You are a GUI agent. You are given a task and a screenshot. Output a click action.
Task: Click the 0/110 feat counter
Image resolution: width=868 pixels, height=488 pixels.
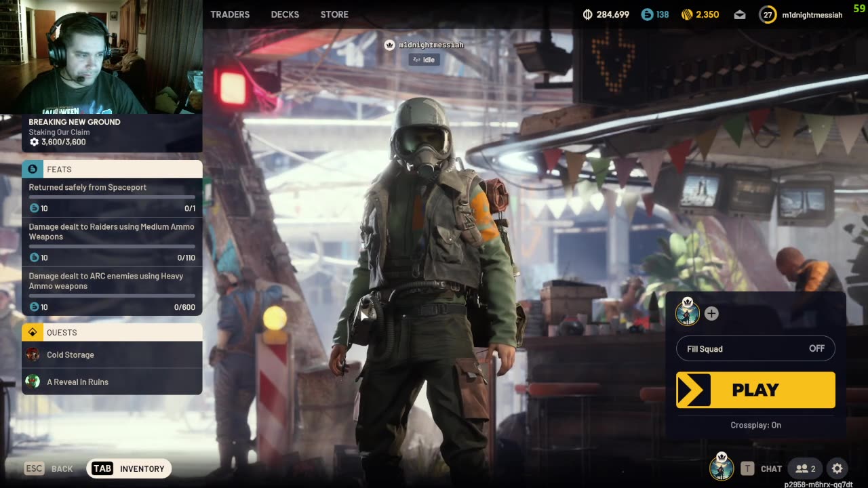pyautogui.click(x=186, y=258)
